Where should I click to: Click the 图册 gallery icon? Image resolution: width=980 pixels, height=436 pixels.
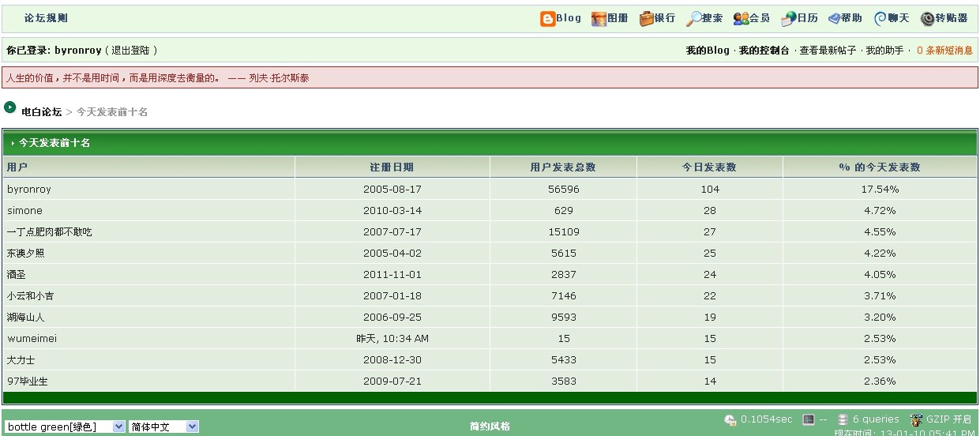click(x=599, y=19)
